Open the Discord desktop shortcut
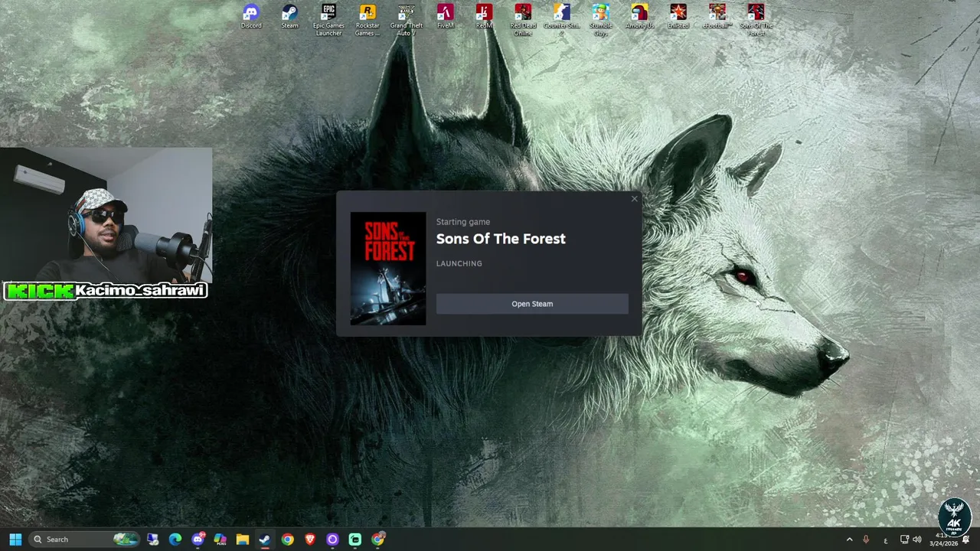Viewport: 980px width, 551px height. 251,17
